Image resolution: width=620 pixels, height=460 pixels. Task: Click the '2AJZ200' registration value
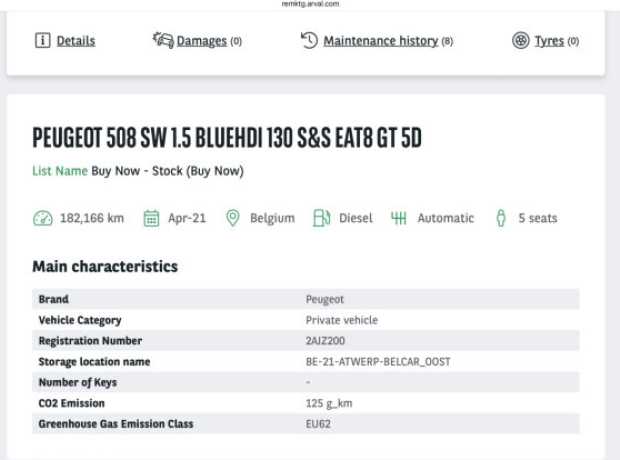pos(325,341)
